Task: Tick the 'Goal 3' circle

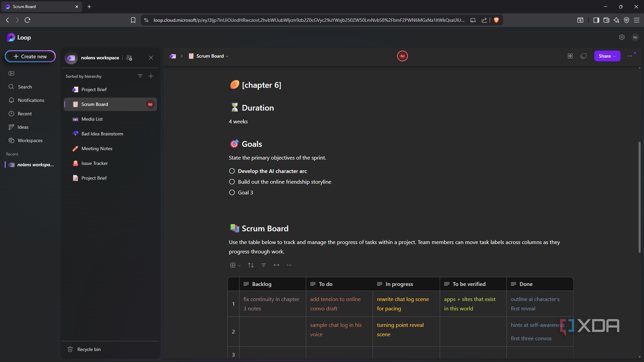Action: [232, 193]
